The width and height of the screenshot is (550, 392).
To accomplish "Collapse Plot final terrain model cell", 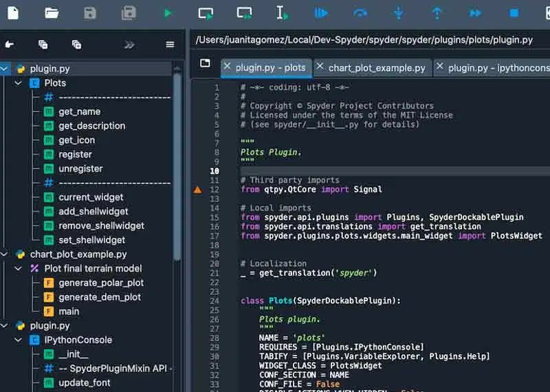I will [19, 269].
